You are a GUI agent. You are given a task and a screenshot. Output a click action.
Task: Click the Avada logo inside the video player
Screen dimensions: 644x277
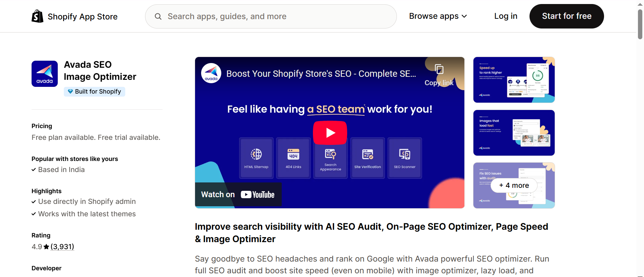tap(211, 73)
